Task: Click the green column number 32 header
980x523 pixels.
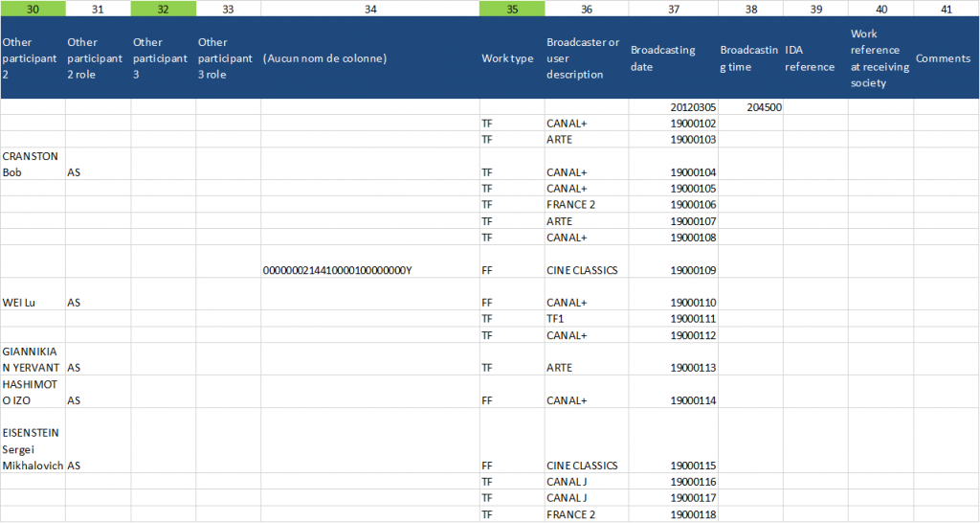Action: 163,9
